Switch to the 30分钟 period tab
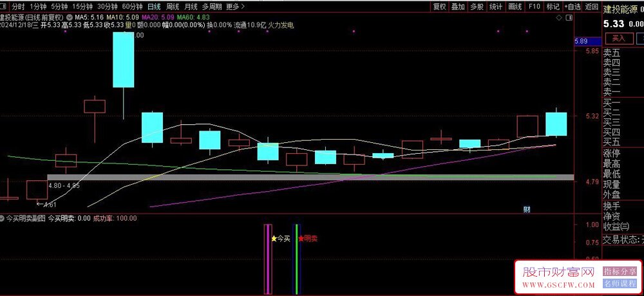Viewport: 644px width, 296px height. [x=108, y=6]
